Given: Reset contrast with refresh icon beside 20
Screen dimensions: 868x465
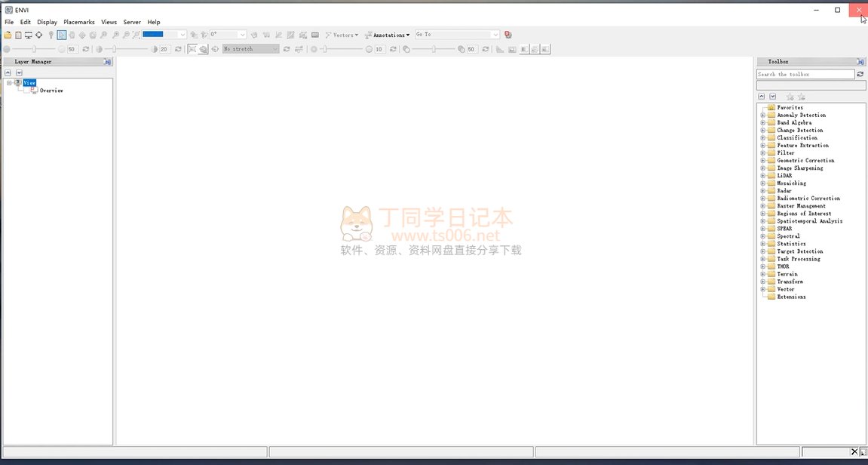Looking at the screenshot, I should coord(178,49).
